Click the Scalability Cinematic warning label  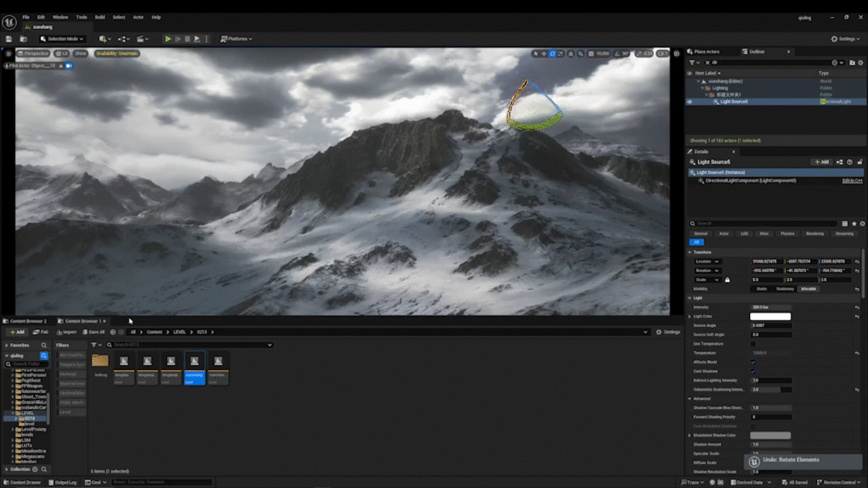117,54
